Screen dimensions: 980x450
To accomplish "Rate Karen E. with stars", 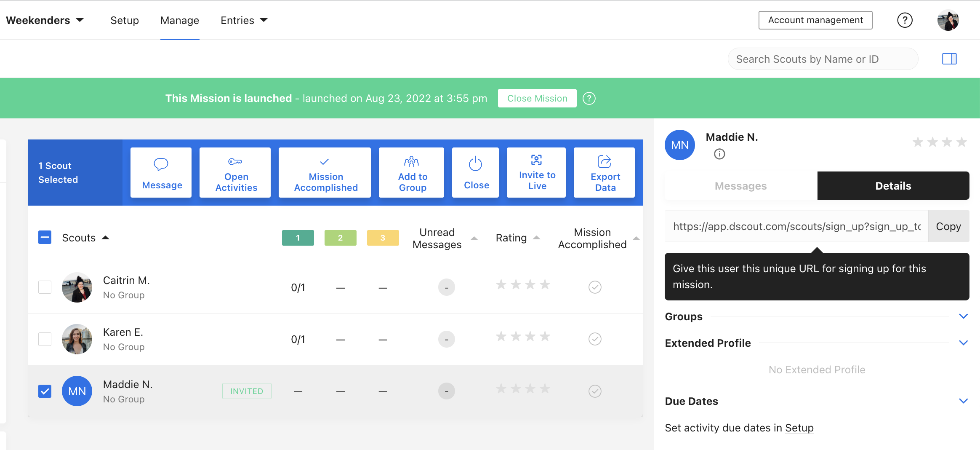I will tap(523, 337).
